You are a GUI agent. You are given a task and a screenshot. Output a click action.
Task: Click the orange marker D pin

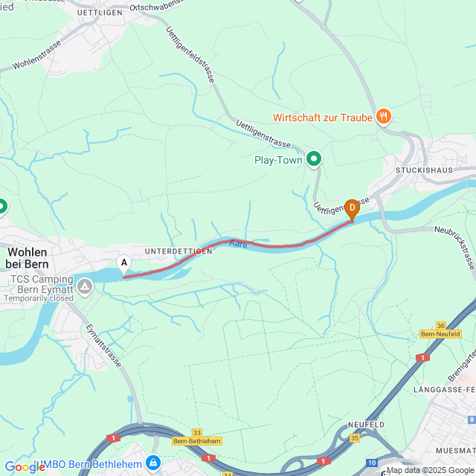[x=352, y=210]
